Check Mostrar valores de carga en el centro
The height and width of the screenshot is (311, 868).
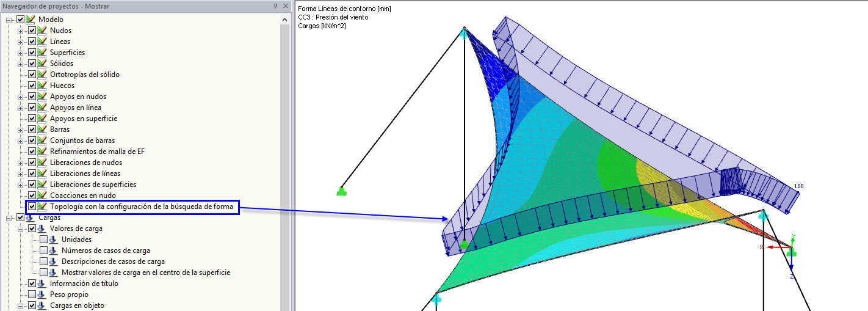[x=43, y=273]
